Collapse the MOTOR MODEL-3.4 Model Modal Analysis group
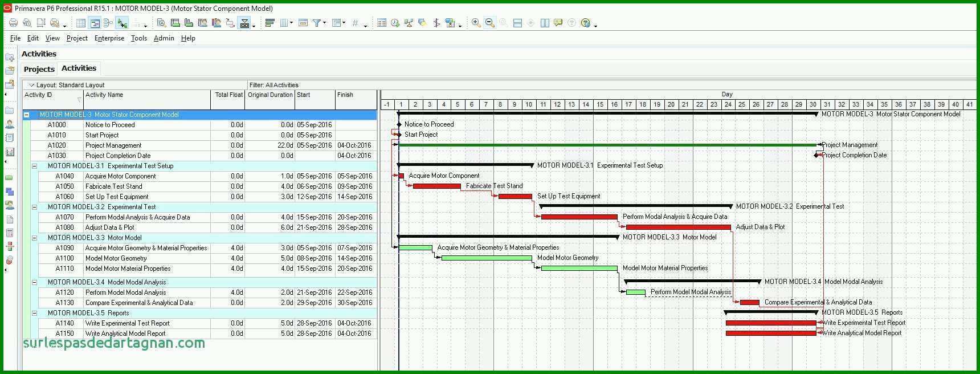Screen dimensions: 980x374 34,282
